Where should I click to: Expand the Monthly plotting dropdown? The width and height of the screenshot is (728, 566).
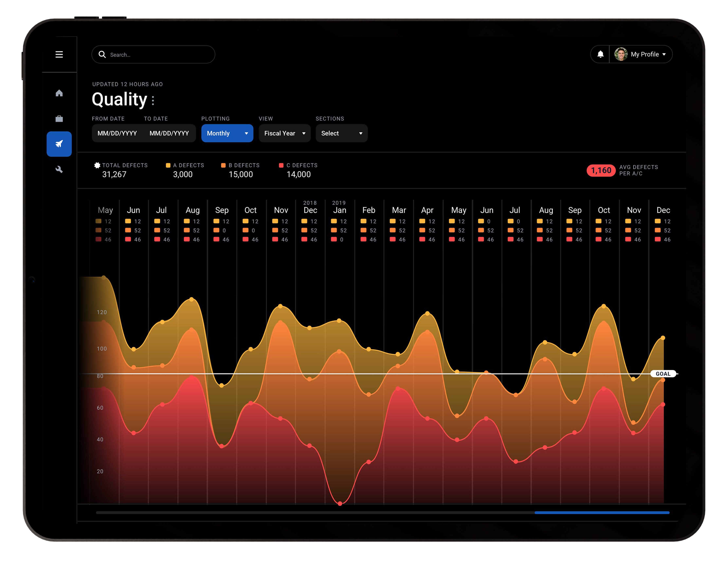pos(227,133)
